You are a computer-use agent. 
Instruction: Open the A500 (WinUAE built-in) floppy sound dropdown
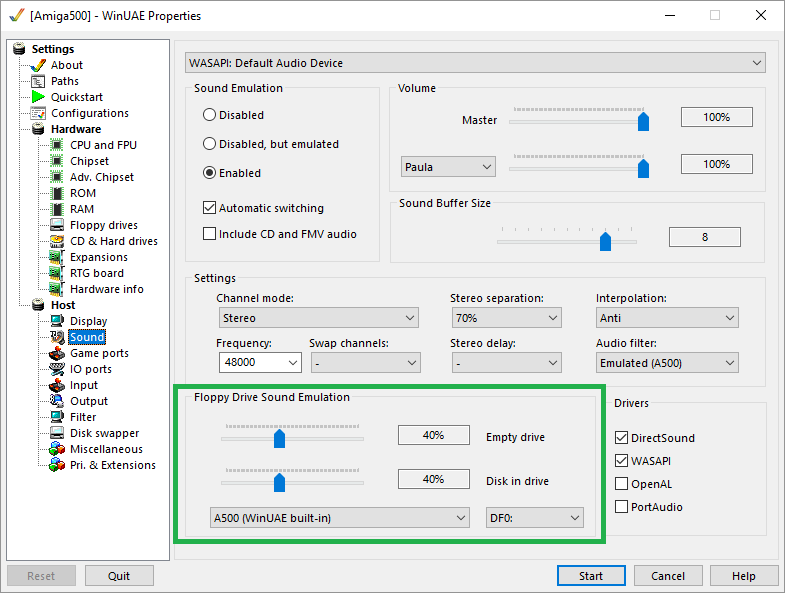340,518
